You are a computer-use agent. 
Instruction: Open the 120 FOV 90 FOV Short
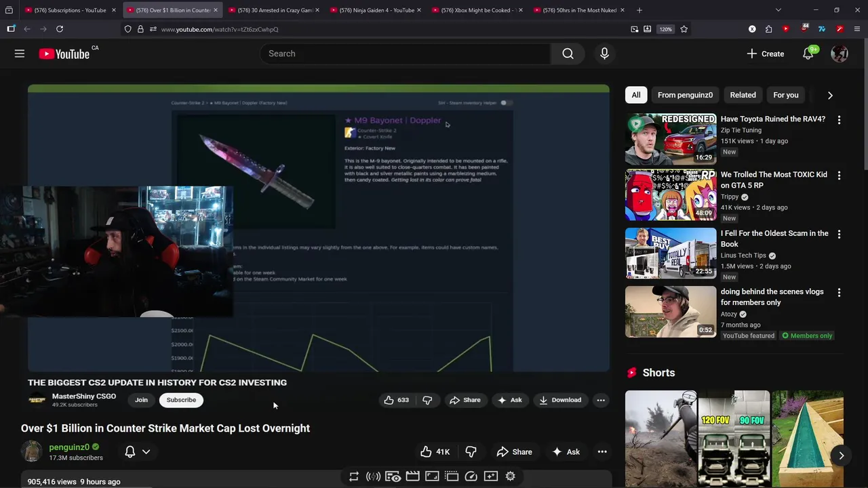pyautogui.click(x=734, y=439)
